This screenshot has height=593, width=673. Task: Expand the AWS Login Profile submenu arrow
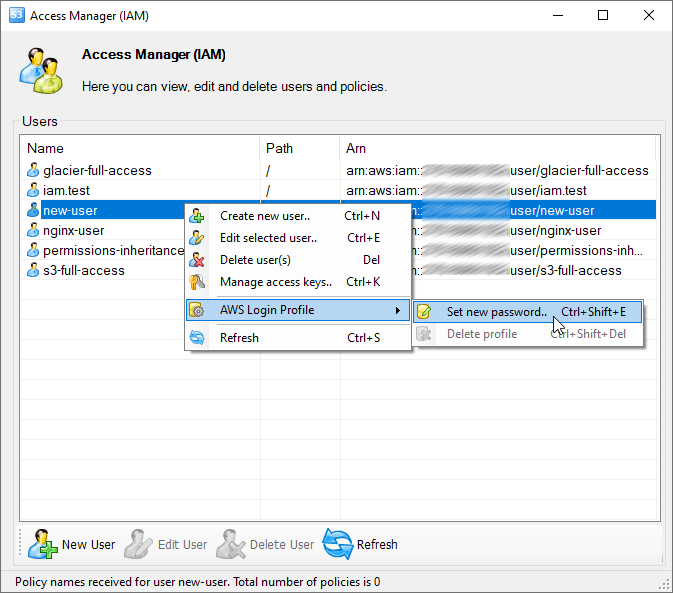[x=398, y=310]
